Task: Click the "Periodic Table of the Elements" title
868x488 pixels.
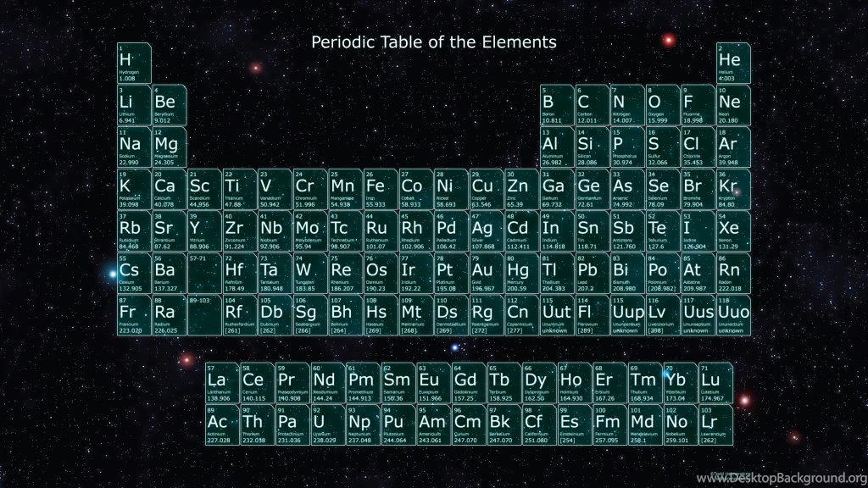Action: (x=434, y=42)
